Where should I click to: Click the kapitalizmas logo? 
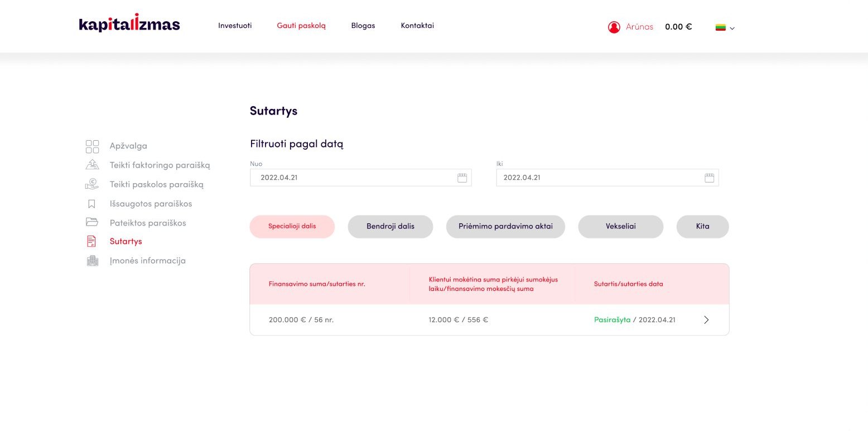[x=129, y=23]
